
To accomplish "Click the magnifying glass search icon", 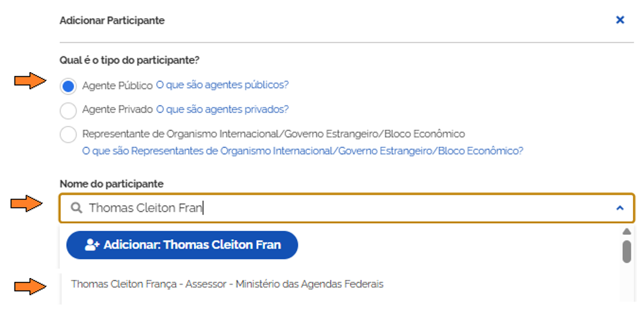I will [x=76, y=208].
